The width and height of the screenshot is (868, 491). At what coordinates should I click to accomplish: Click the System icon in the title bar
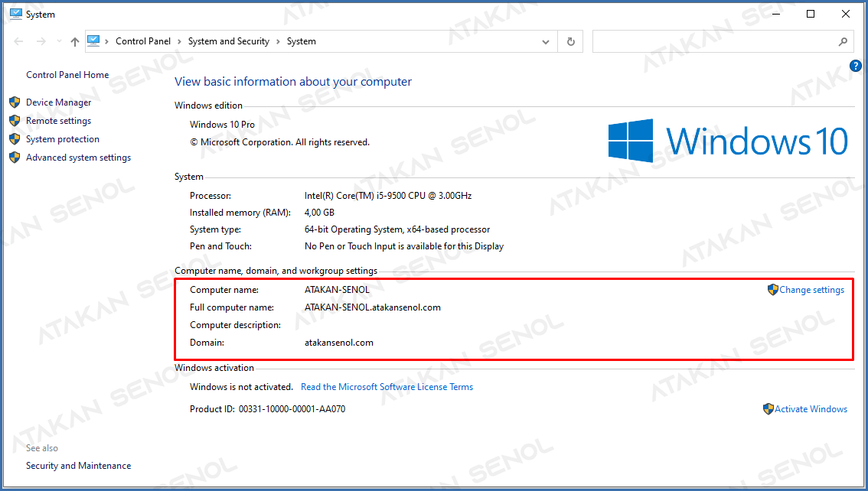[x=15, y=14]
